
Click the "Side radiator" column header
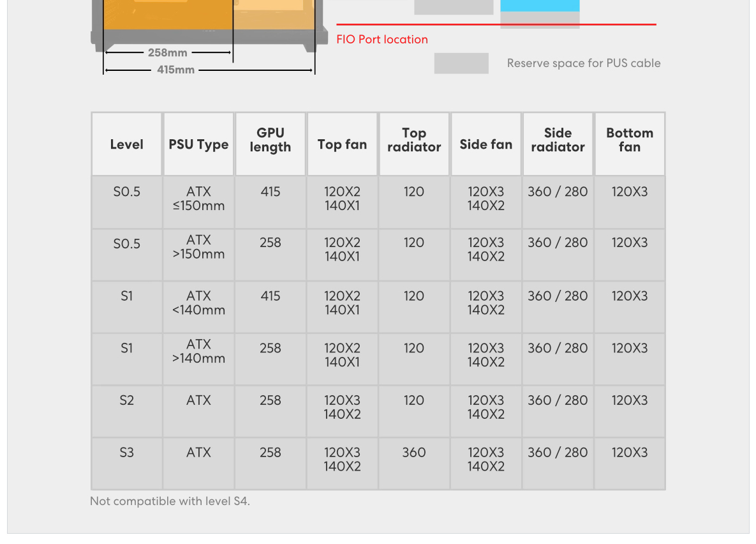558,144
